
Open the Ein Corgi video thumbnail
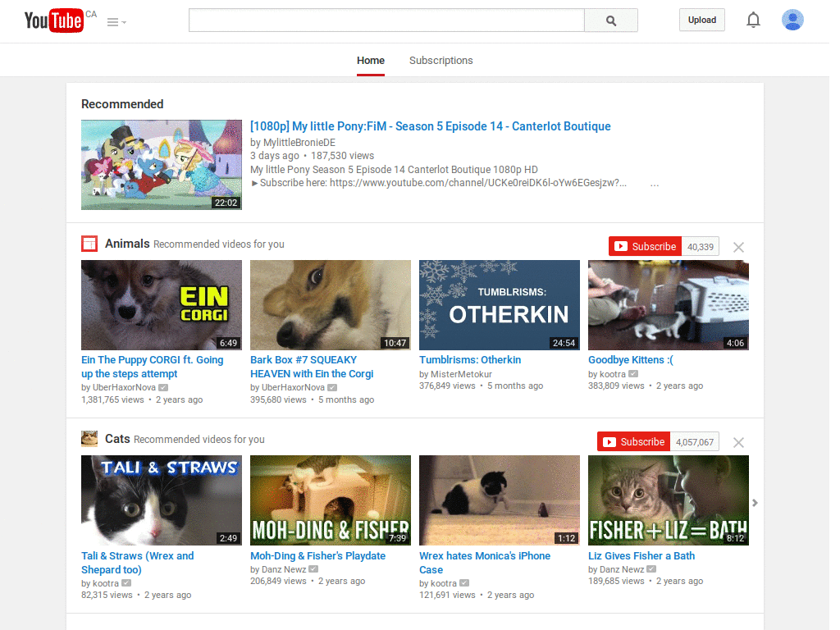162,305
